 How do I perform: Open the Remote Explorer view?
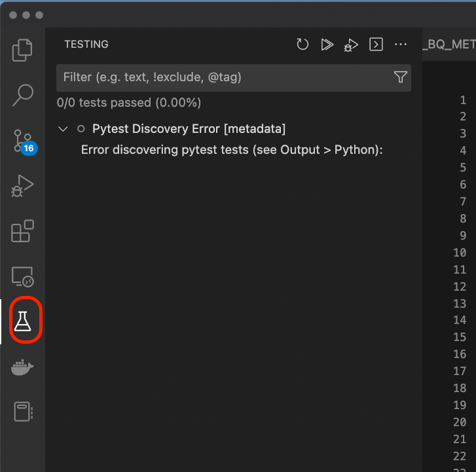[x=22, y=276]
